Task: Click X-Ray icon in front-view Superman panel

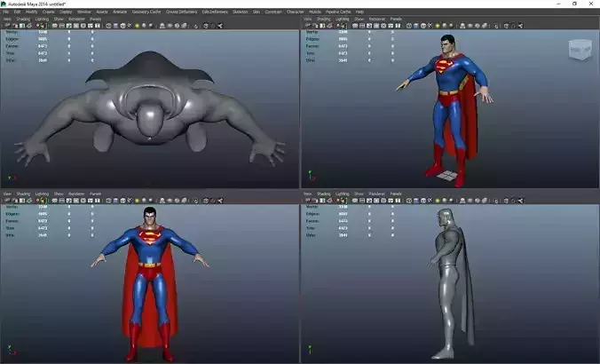Action: 206,200
